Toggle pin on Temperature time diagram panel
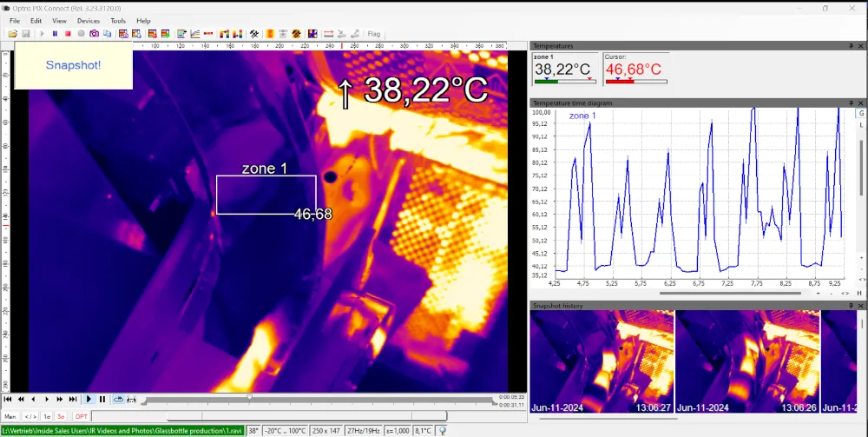This screenshot has height=437, width=868. [x=851, y=103]
